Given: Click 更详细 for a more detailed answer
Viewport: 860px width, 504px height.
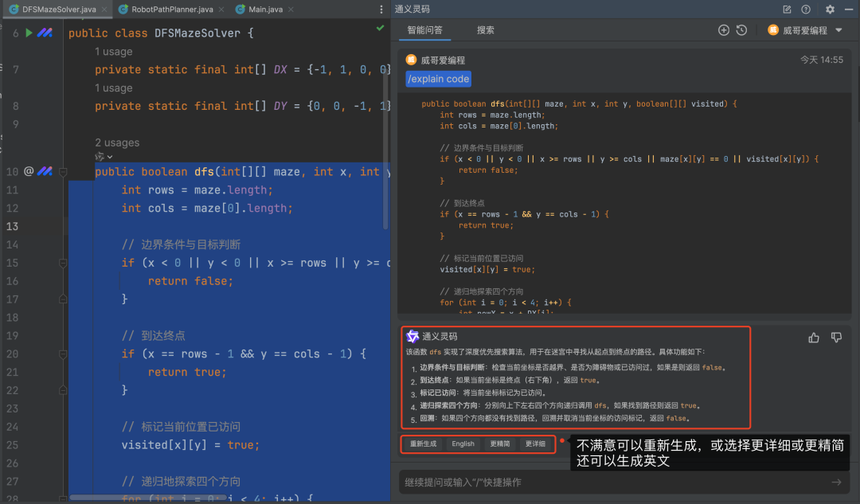Looking at the screenshot, I should point(535,443).
